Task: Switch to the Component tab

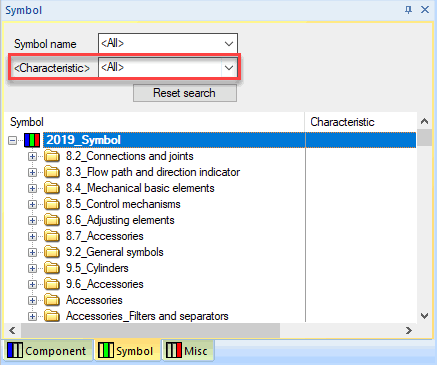Action: 47,351
